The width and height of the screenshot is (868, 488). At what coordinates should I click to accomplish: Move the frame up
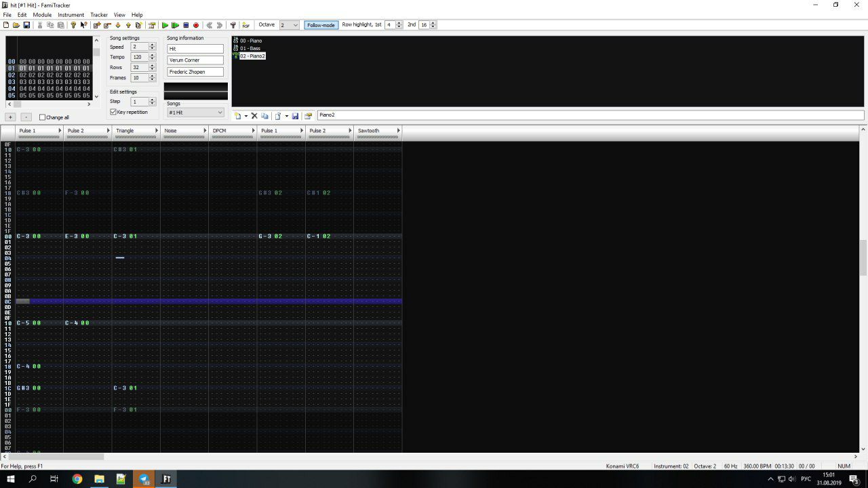click(128, 25)
